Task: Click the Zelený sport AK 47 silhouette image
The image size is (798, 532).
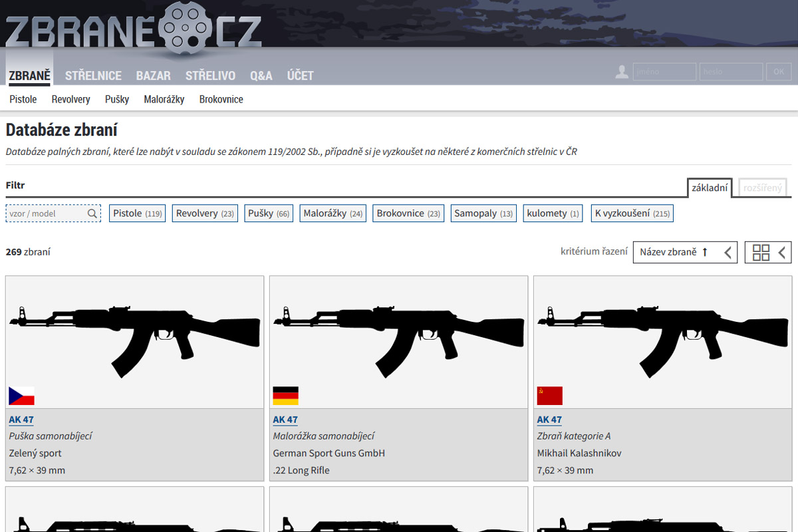Action: click(135, 342)
